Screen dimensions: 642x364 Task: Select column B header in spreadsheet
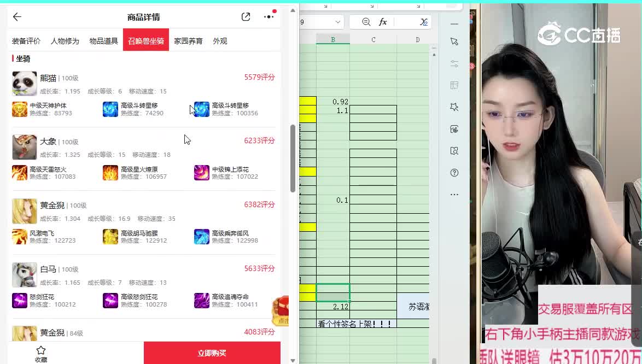[333, 40]
